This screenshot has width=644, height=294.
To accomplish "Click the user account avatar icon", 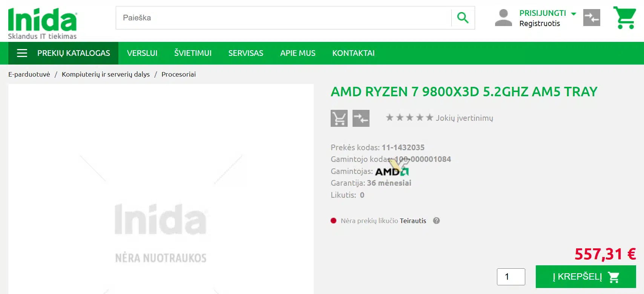I will point(503,18).
